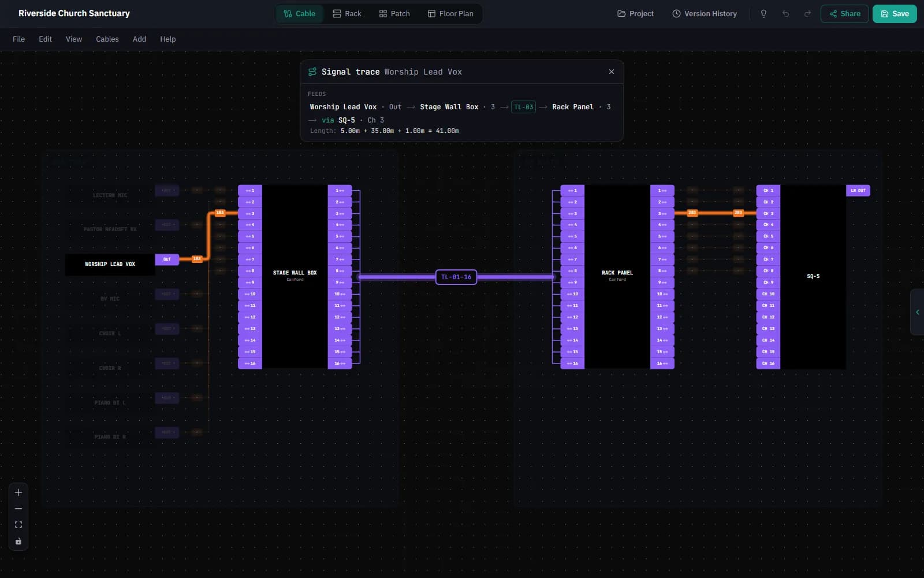
Task: Toggle the canvas lock icon
Action: pyautogui.click(x=18, y=541)
